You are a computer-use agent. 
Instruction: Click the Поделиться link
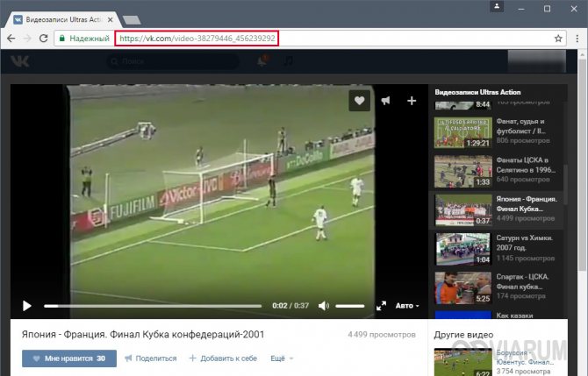pyautogui.click(x=150, y=358)
